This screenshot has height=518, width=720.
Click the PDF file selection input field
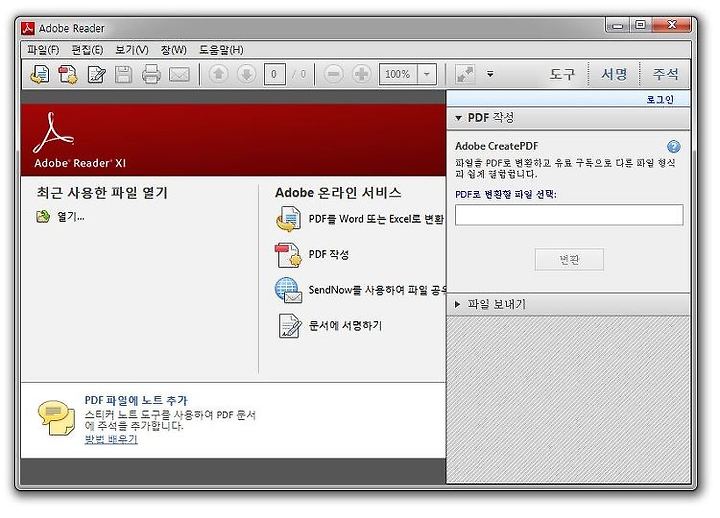tap(569, 215)
